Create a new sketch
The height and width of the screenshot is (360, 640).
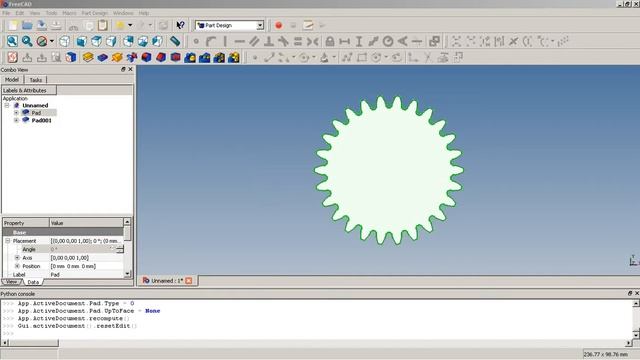coord(12,58)
